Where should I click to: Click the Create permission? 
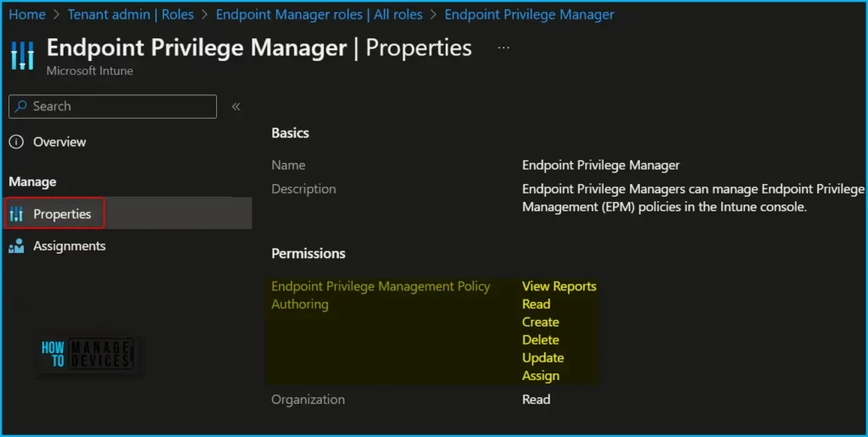point(540,322)
